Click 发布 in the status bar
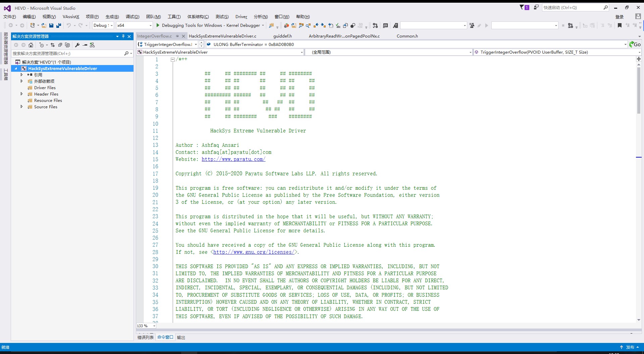 pyautogui.click(x=630, y=347)
